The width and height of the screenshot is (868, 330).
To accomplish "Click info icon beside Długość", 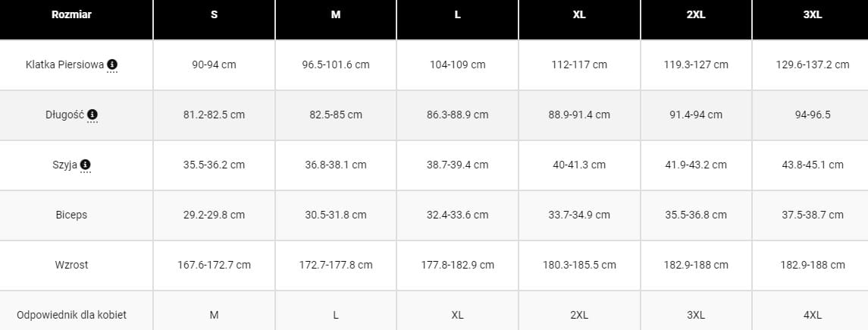I will click(92, 115).
